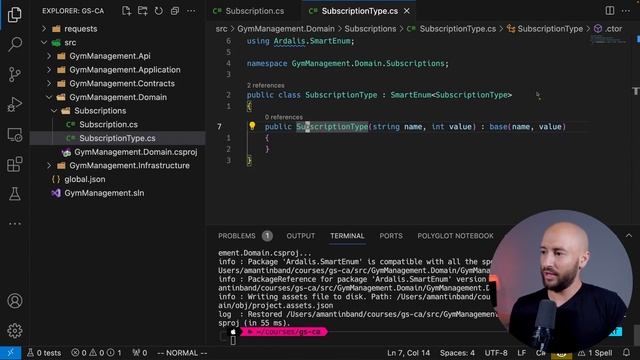Screen dimensions: 640x360
Task: Open the Search view
Action: point(15,44)
